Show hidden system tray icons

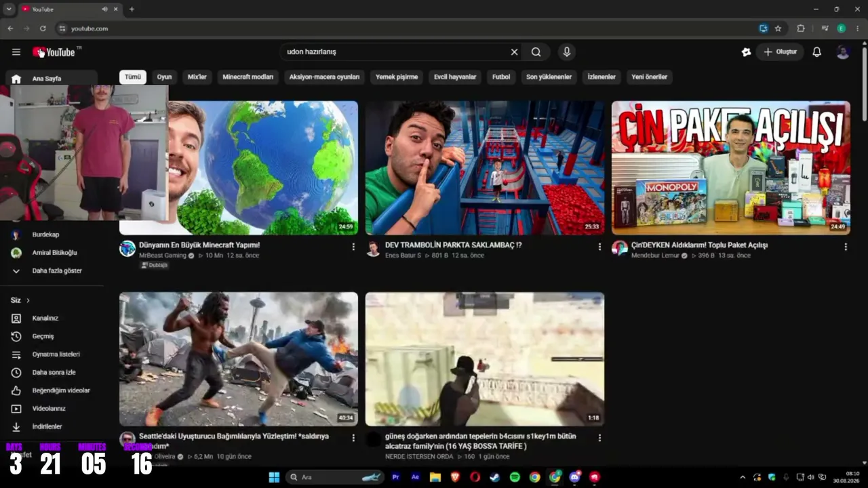point(743,477)
